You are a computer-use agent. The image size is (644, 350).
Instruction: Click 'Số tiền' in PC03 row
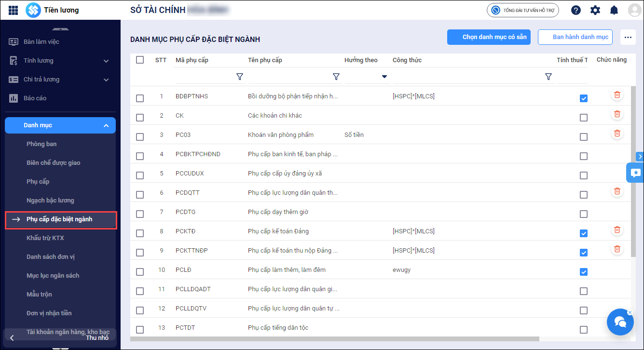[x=354, y=135]
